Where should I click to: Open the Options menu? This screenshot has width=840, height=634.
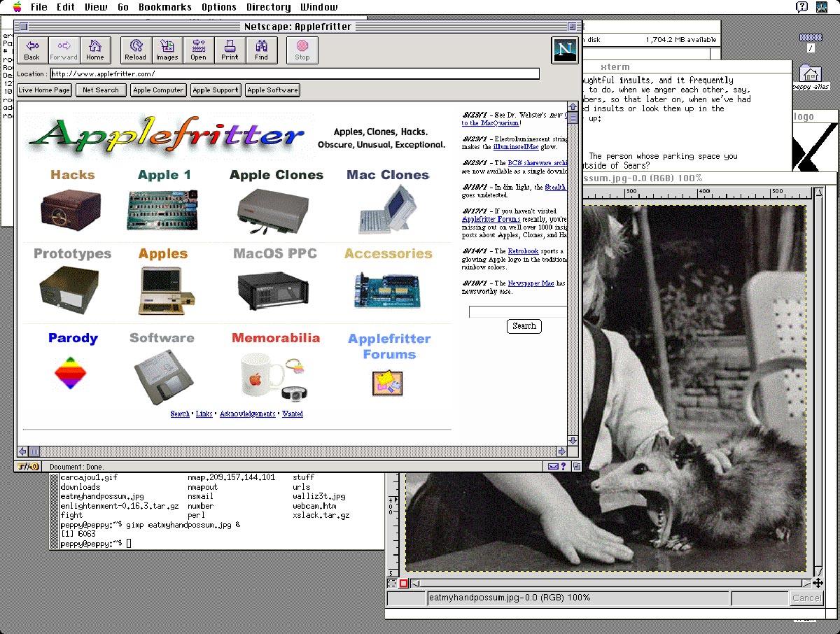coord(219,7)
